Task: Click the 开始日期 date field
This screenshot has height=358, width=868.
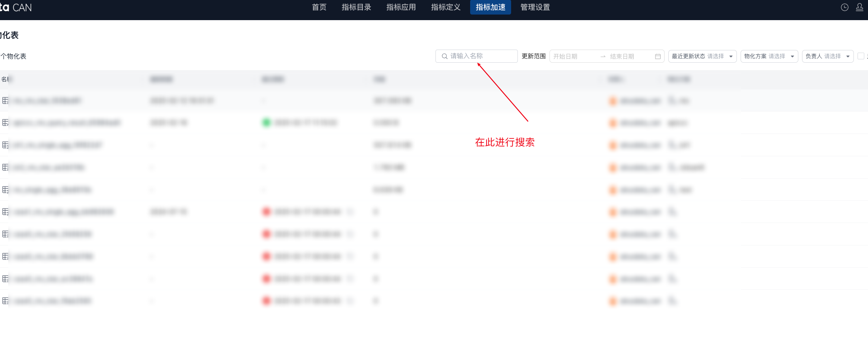Action: click(x=573, y=56)
